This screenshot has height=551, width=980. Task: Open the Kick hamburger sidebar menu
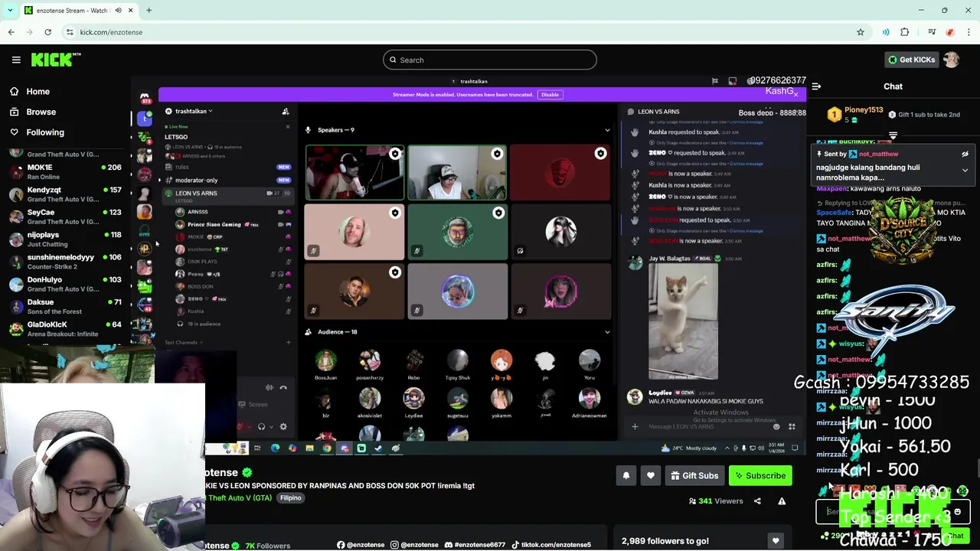pyautogui.click(x=16, y=60)
